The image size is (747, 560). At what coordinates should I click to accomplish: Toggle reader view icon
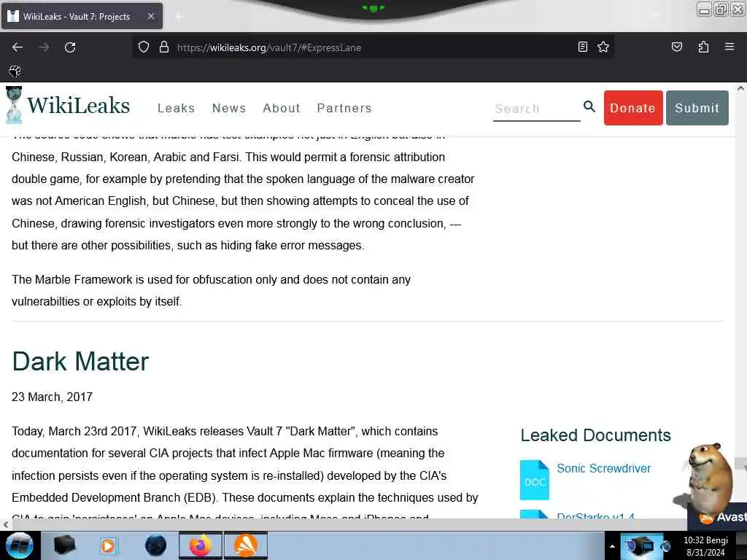582,47
